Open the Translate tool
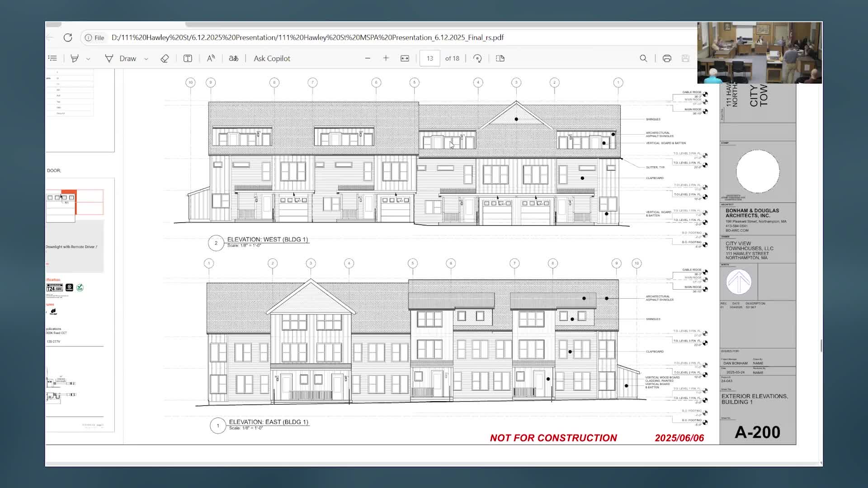This screenshot has width=868, height=488. coord(233,58)
